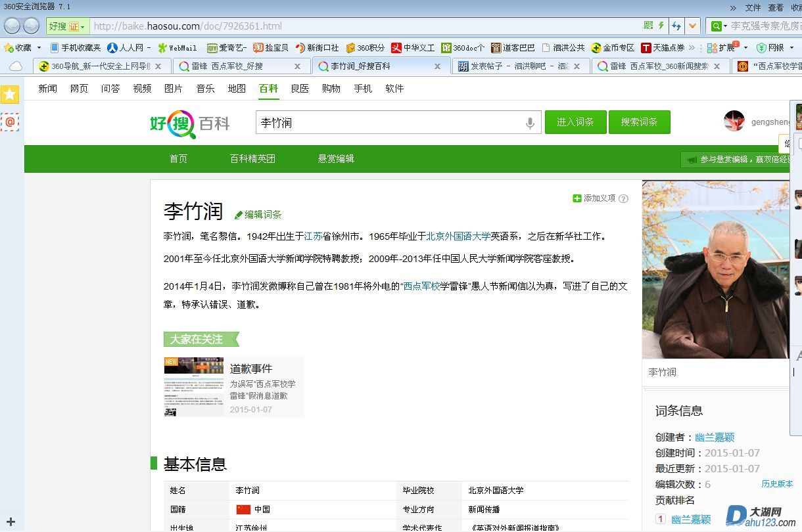This screenshot has height=532, width=802.
Task: Open creator 幽兰嘉颖 profile link
Action: [x=715, y=437]
